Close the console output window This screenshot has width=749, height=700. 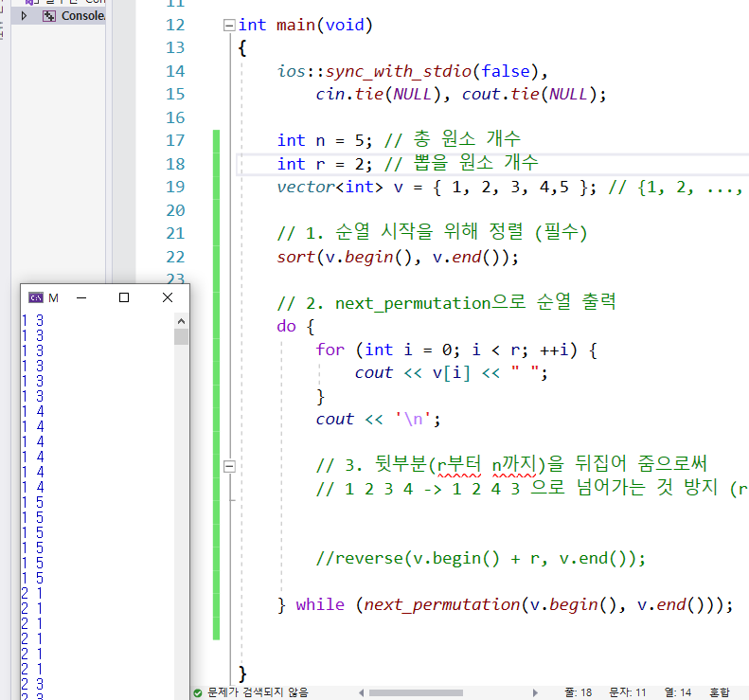click(168, 297)
